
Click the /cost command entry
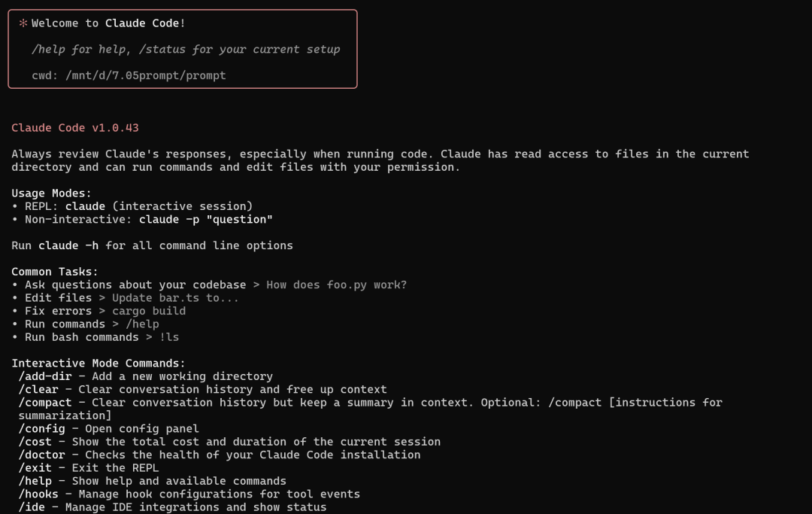pos(229,442)
